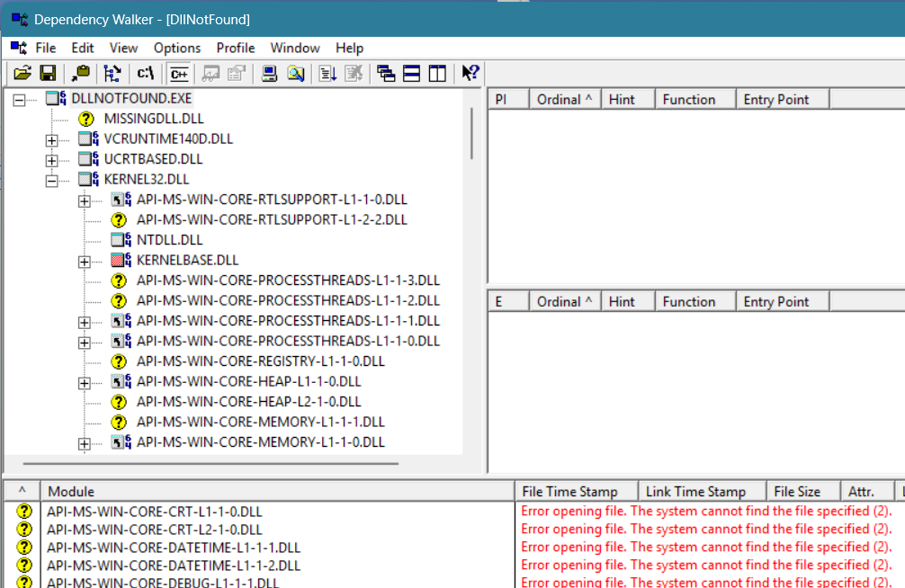The image size is (905, 588).
Task: Open a file using the toolbar folder icon
Action: (22, 74)
